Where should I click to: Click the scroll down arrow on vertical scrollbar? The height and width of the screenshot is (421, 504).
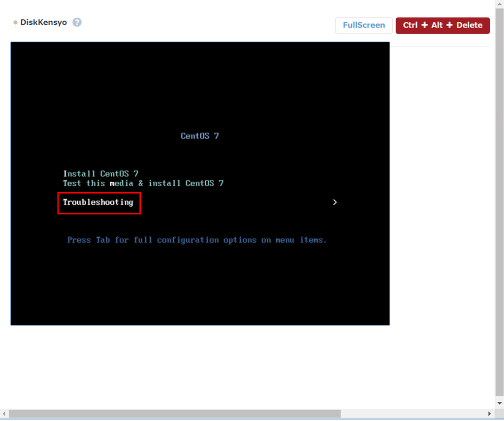tap(500, 403)
